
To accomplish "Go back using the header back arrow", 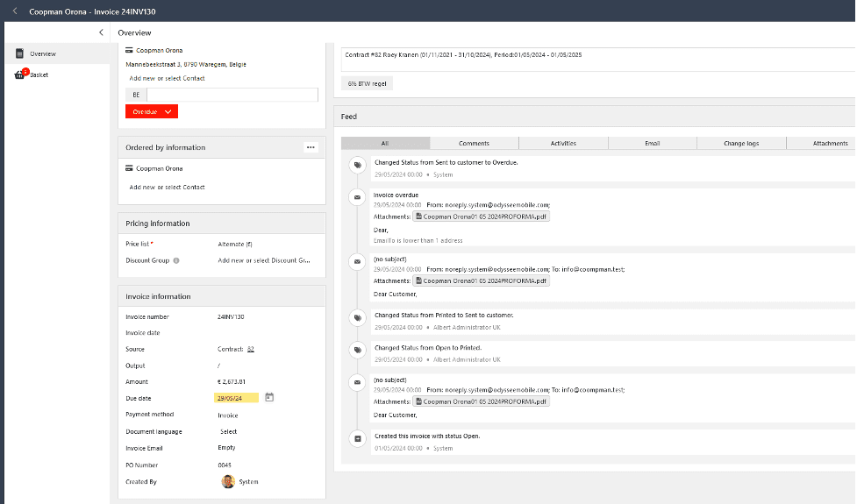I will (15, 11).
